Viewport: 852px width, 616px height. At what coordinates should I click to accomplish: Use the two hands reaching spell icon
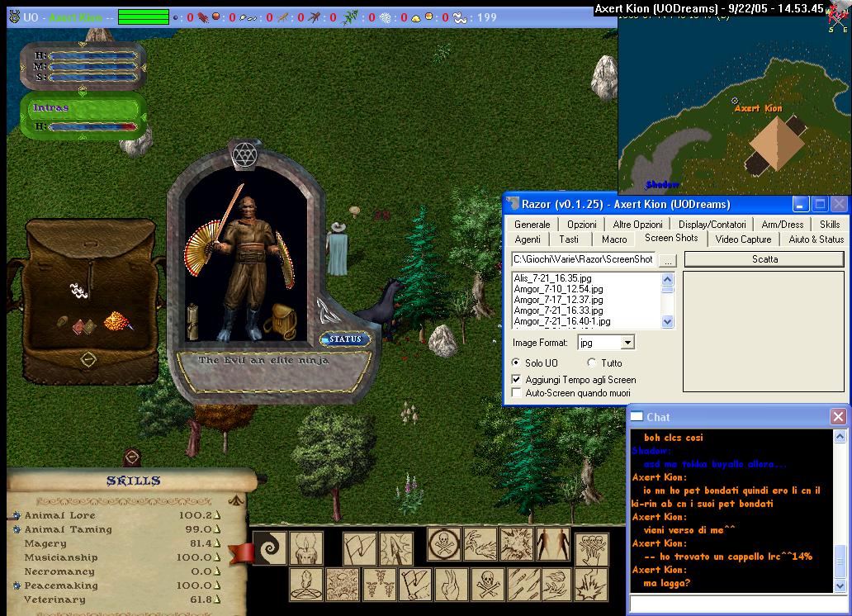click(480, 544)
